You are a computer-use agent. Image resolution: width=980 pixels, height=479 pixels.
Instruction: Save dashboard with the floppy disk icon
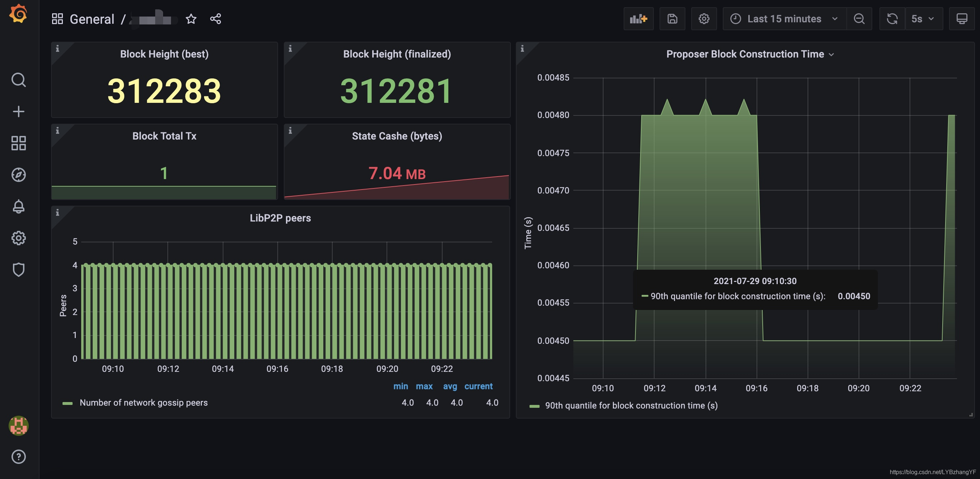click(672, 19)
